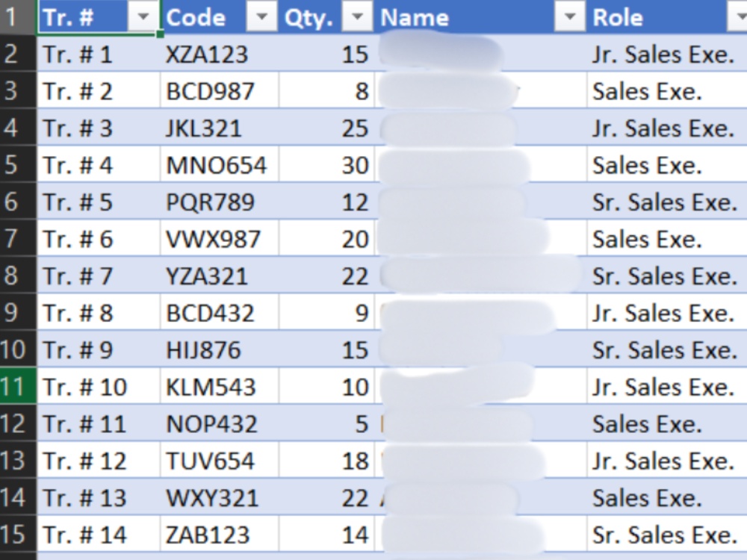Select row header 15

pos(18,535)
